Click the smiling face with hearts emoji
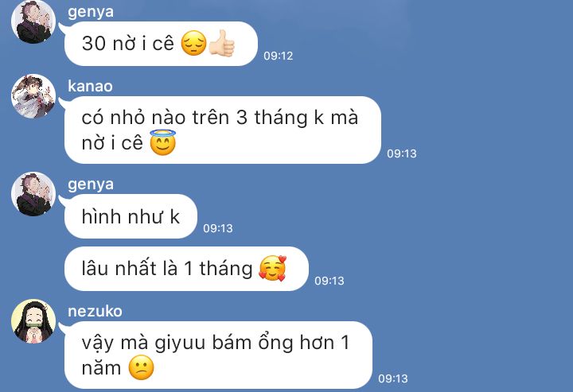 (x=272, y=268)
